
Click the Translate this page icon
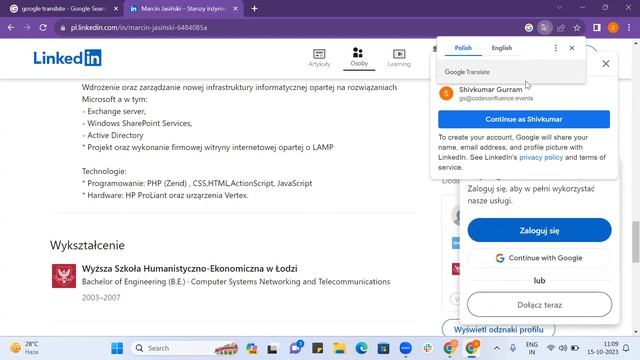point(544,27)
